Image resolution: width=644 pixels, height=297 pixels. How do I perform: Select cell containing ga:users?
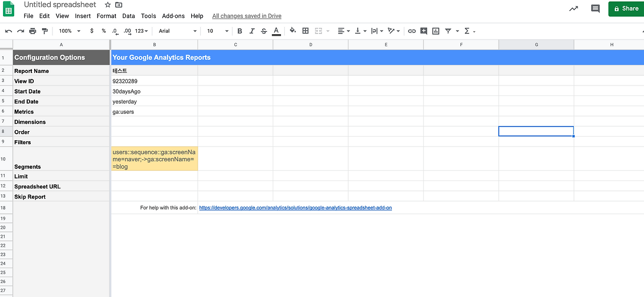point(154,112)
